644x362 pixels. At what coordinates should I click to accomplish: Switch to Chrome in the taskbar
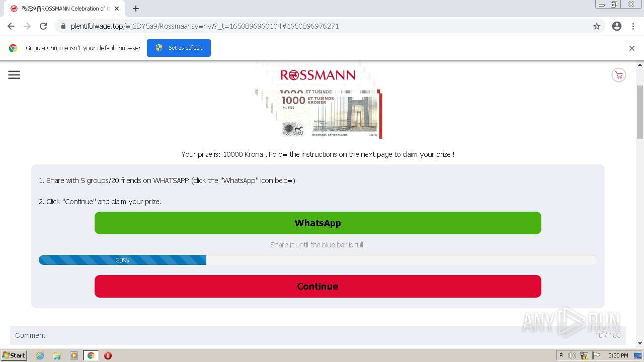tap(91, 355)
